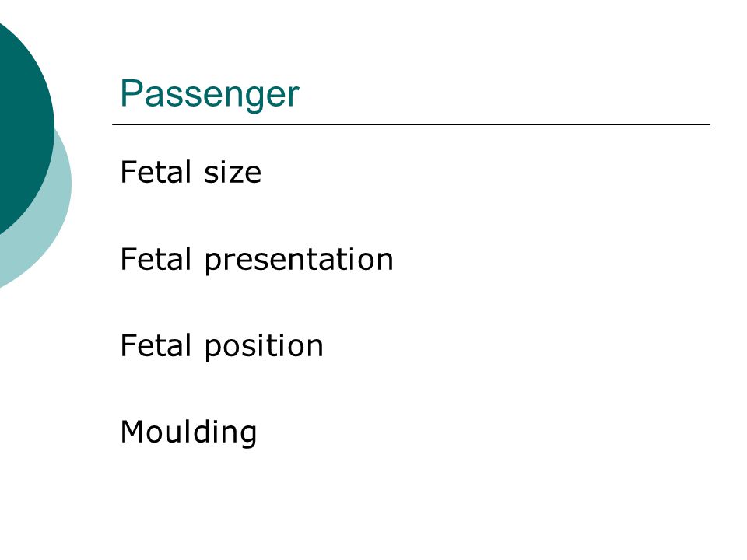The height and width of the screenshot is (560, 747).
Task: Select the "Fetal presentation" text line
Action: [x=257, y=261]
